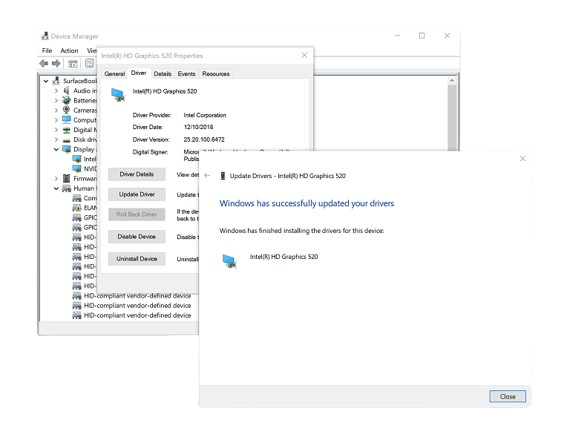Image resolution: width=564 pixels, height=443 pixels.
Task: Select the Audio inputs speaker icon
Action: 66,91
